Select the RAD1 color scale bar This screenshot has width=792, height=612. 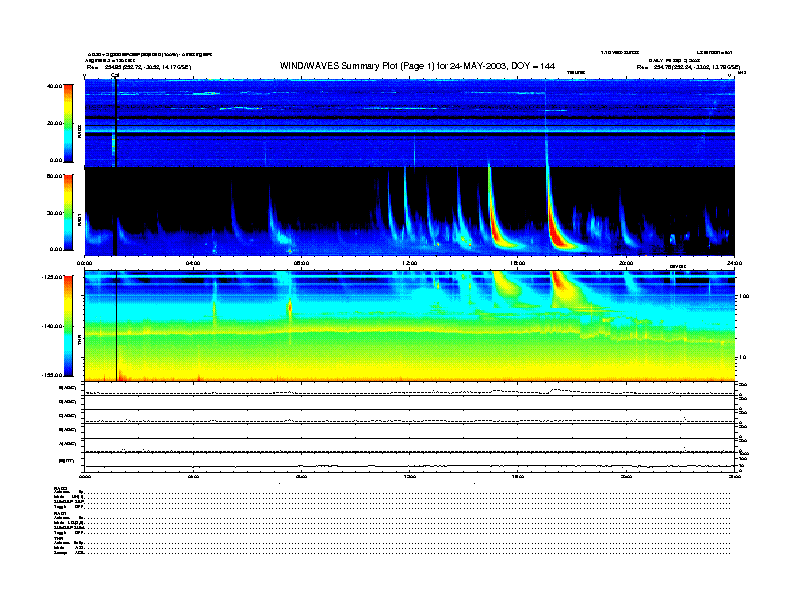(68, 212)
